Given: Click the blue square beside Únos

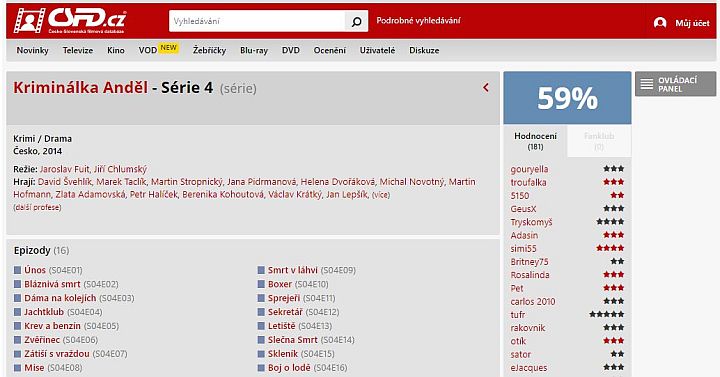Looking at the screenshot, I should (x=17, y=270).
